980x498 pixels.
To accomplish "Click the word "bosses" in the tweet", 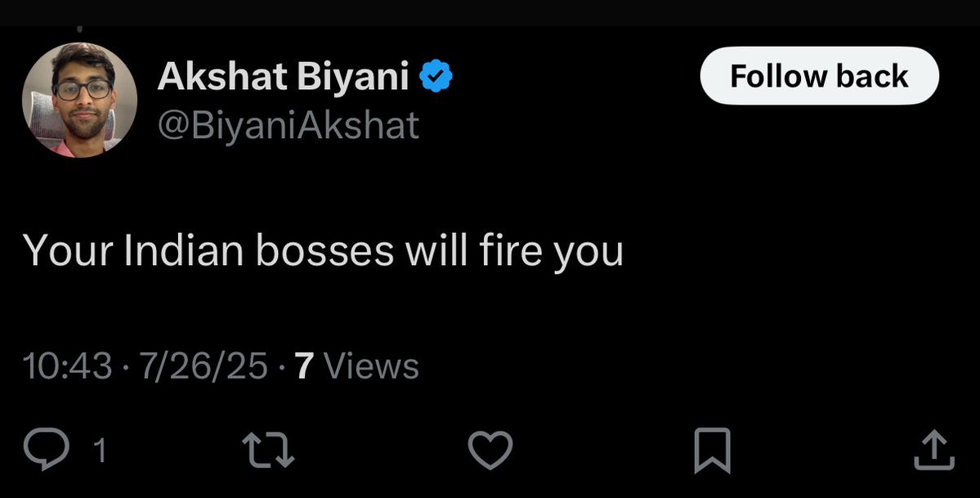I will pos(325,250).
